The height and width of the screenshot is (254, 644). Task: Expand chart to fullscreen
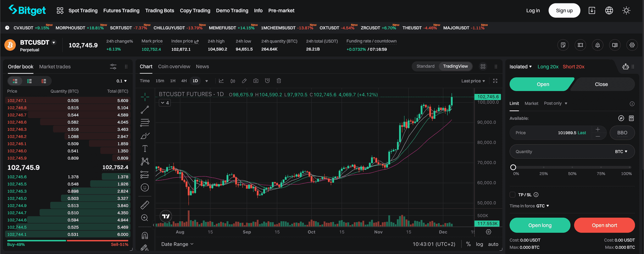pyautogui.click(x=495, y=81)
